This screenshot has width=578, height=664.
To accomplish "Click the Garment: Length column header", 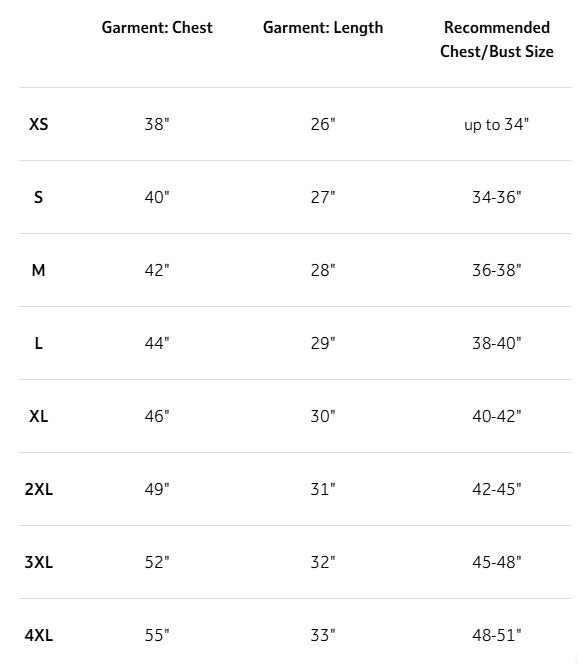I will (323, 28).
